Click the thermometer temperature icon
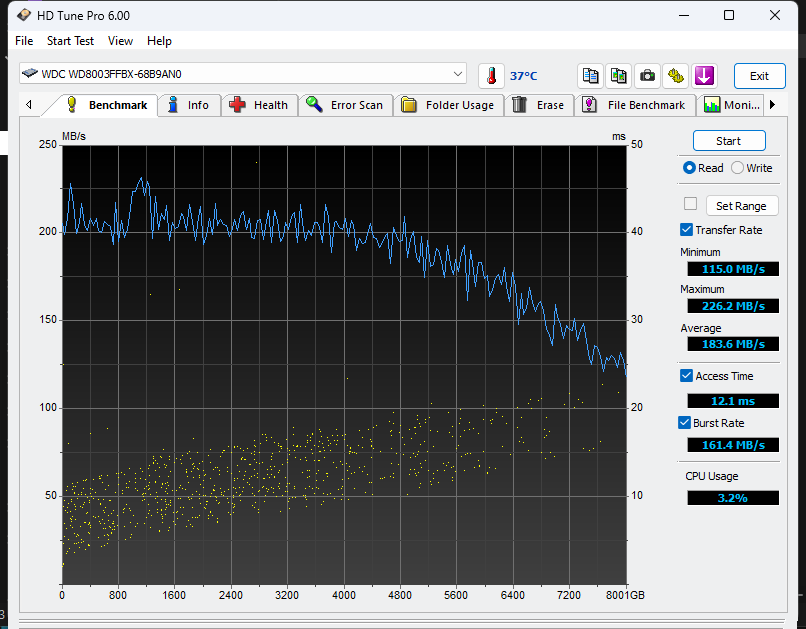This screenshot has height=629, width=806. 491,76
